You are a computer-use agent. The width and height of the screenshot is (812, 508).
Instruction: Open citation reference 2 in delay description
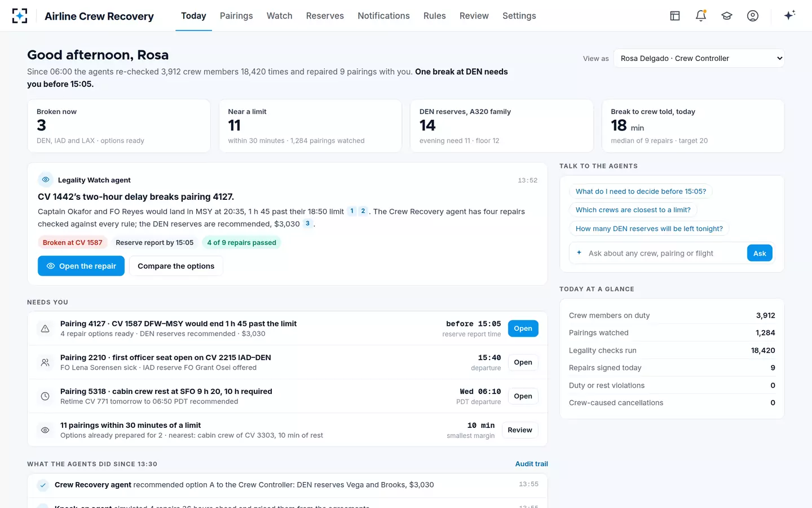pos(363,211)
